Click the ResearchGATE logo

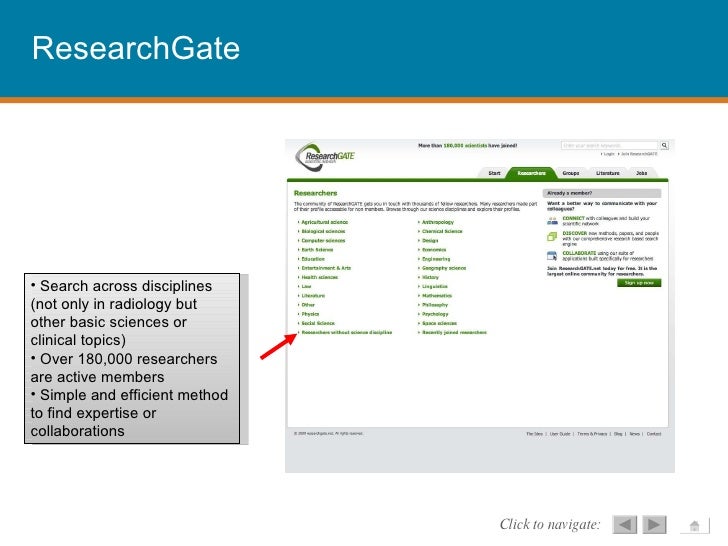[325, 156]
